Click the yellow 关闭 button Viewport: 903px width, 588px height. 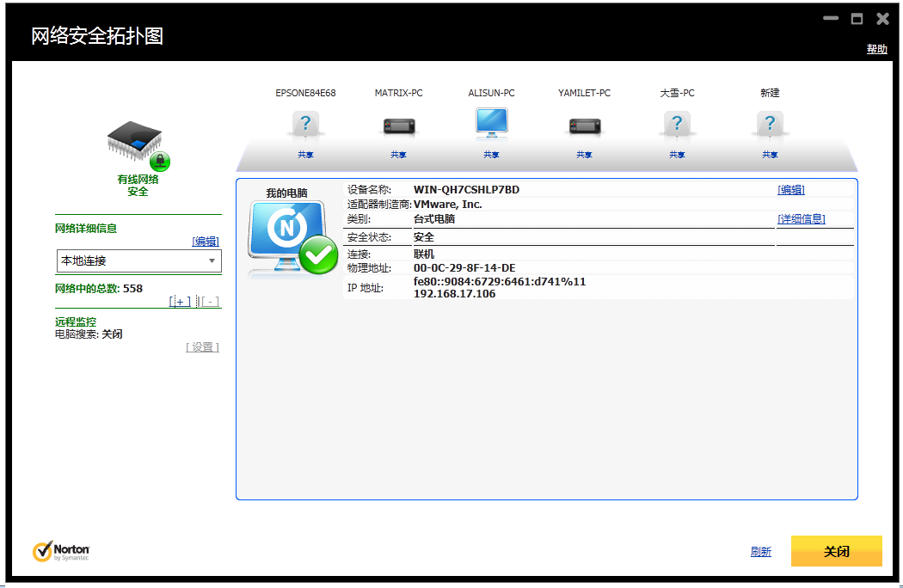pyautogui.click(x=836, y=551)
